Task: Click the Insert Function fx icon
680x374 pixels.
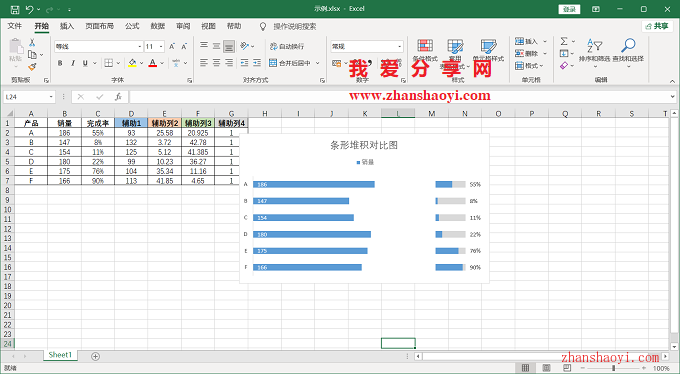Action: (x=118, y=97)
